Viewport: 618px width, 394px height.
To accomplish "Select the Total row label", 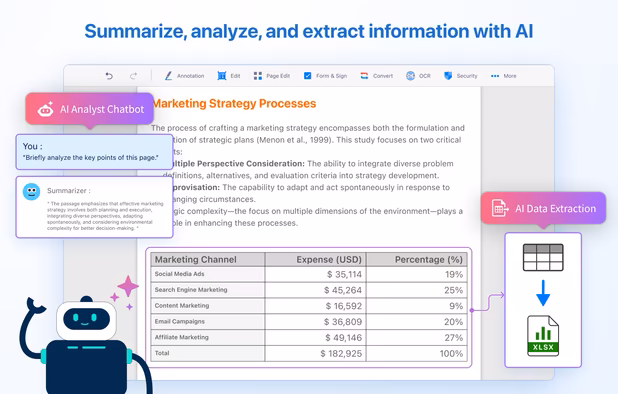I will (x=162, y=353).
